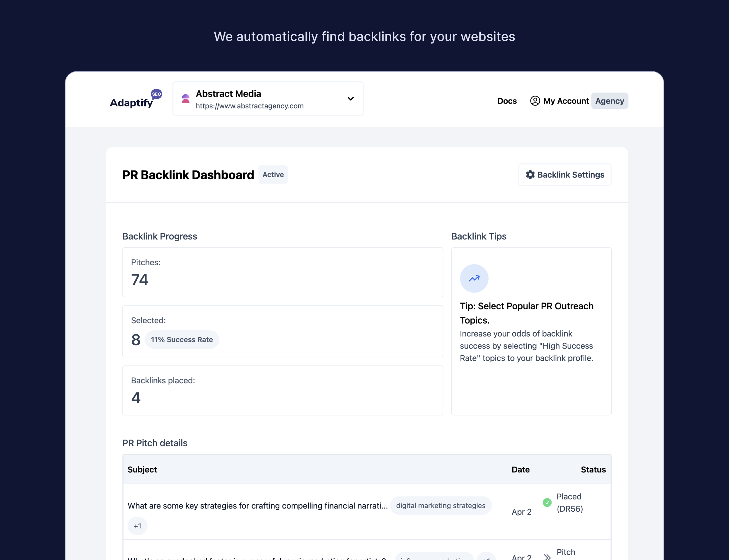Expand the +1 hidden topics chip
Viewport: 729px width, 560px height.
(x=137, y=526)
